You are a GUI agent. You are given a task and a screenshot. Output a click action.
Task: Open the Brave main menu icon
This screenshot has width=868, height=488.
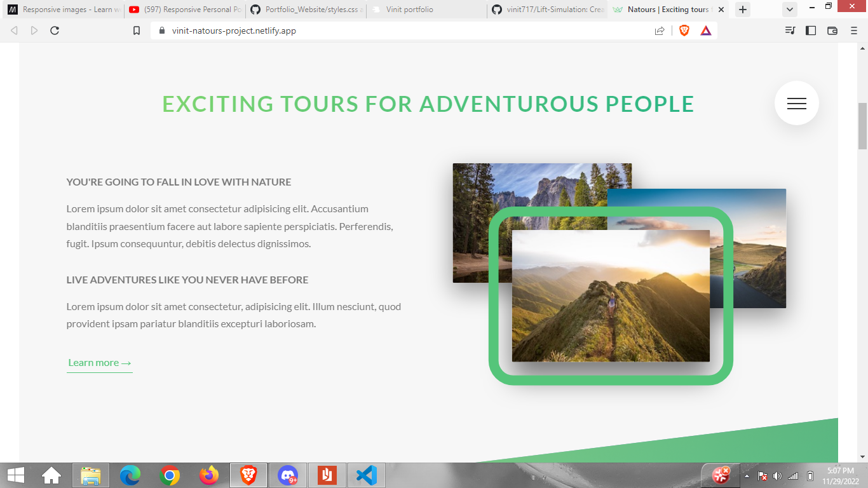pos(854,30)
